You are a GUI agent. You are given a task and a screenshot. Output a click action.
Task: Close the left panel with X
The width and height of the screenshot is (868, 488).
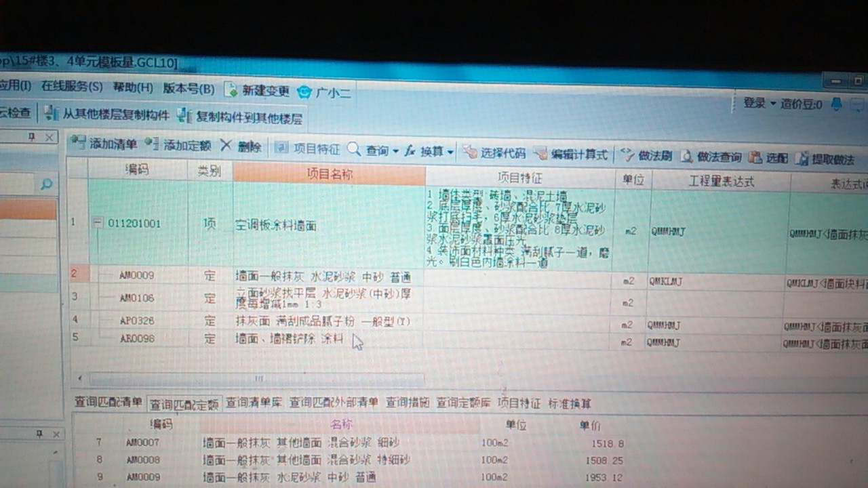49,137
